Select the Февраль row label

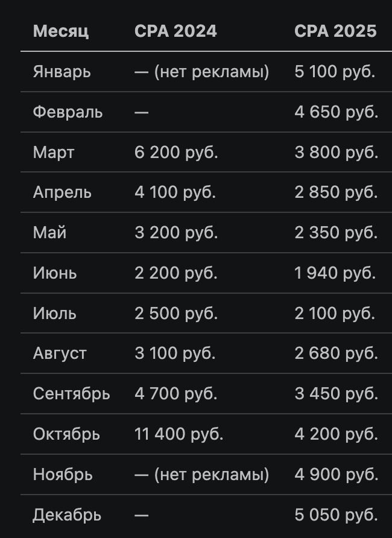pyautogui.click(x=68, y=112)
